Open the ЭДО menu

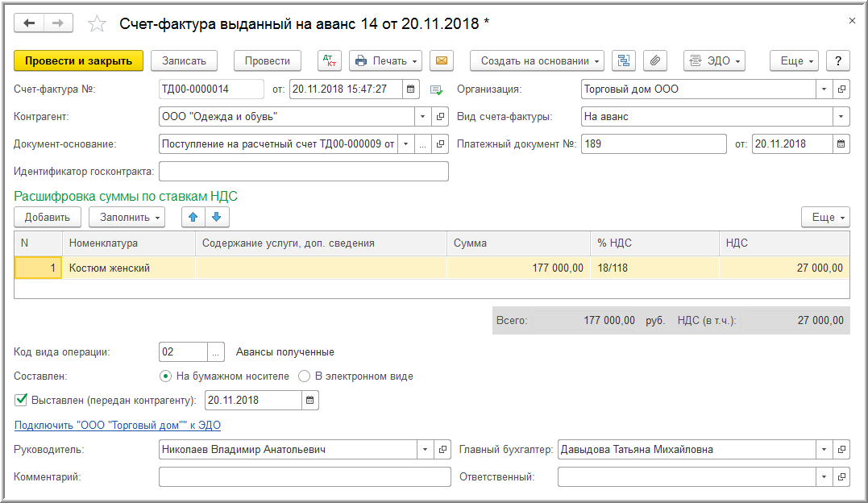[x=714, y=61]
